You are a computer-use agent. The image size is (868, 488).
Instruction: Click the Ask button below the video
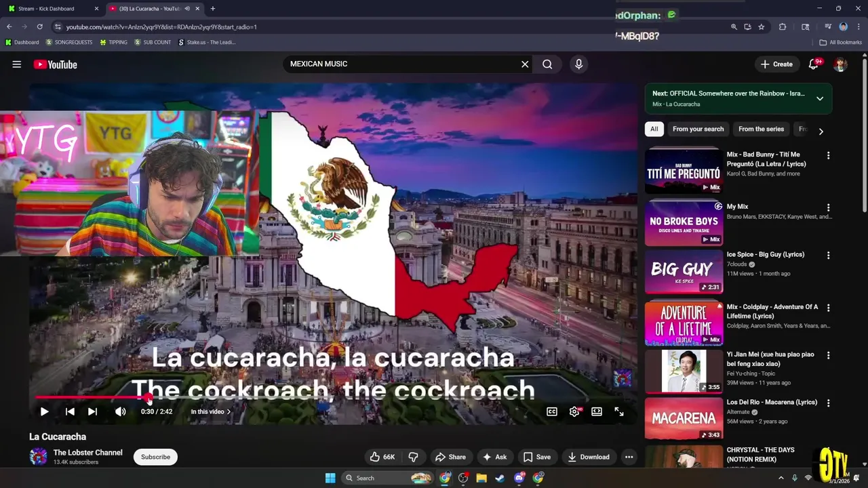pos(494,457)
